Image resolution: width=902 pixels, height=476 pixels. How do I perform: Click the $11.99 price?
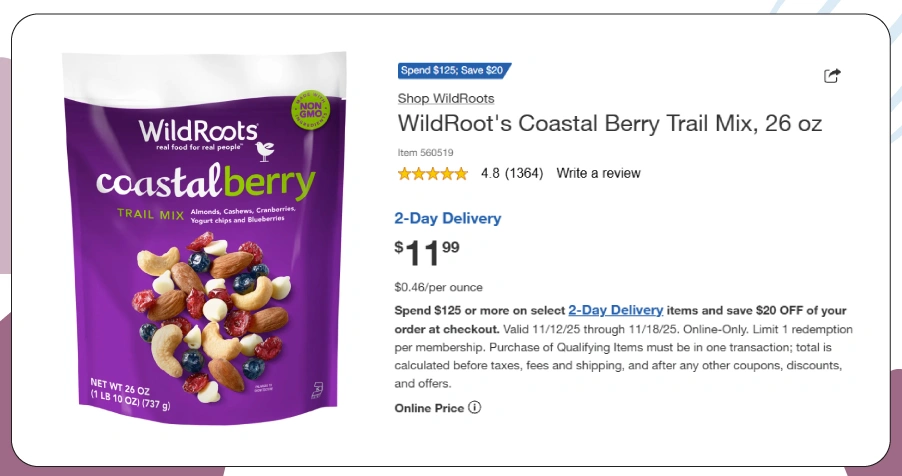[x=428, y=253]
